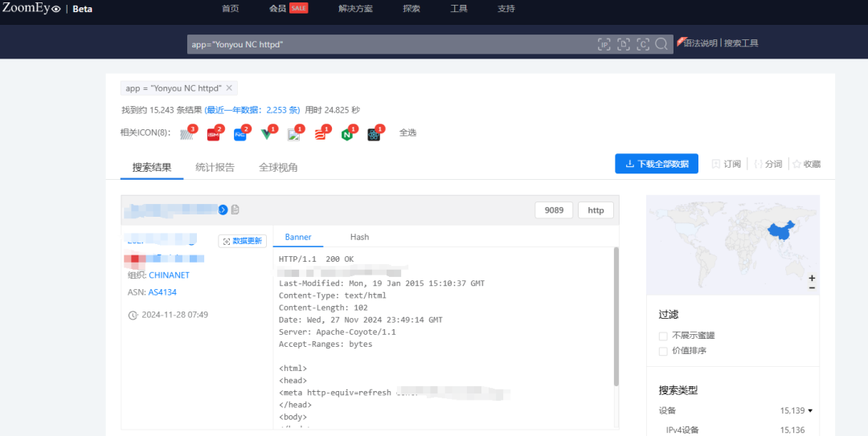This screenshot has height=436, width=868.
Task: Click the IP search icon in search bar
Action: click(x=604, y=44)
